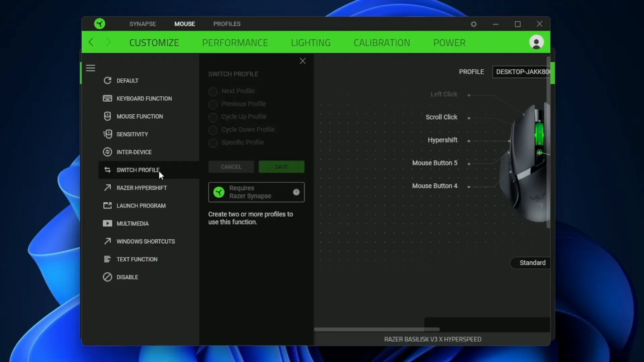Go back with the left arrow

(x=91, y=42)
